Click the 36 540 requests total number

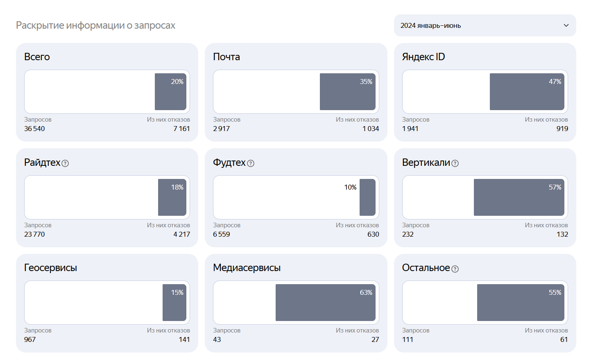(x=34, y=129)
